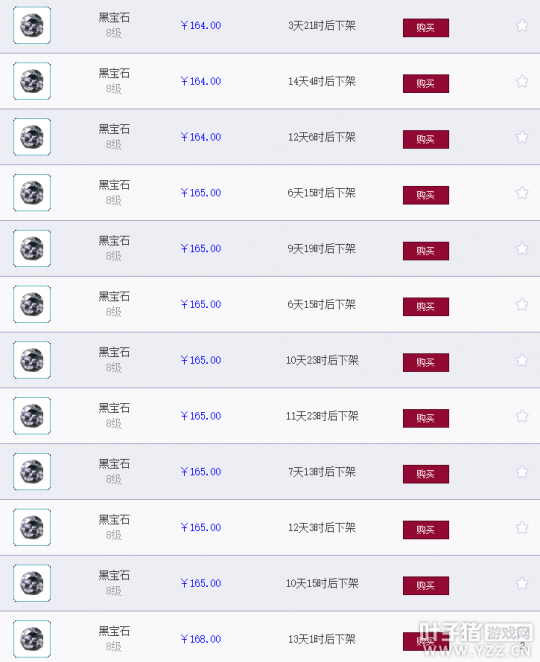Click the 黑宝石 title in the 12天3时 row
This screenshot has height=662, width=540.
(114, 520)
